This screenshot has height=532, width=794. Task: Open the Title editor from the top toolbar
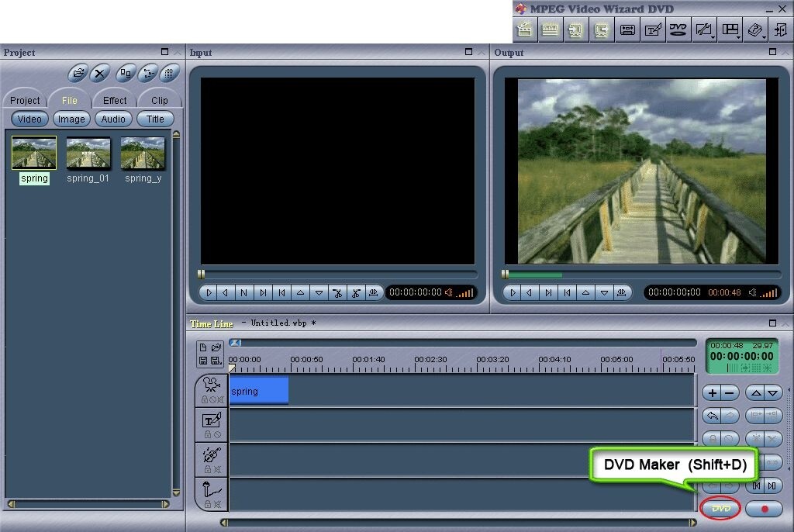tap(652, 29)
